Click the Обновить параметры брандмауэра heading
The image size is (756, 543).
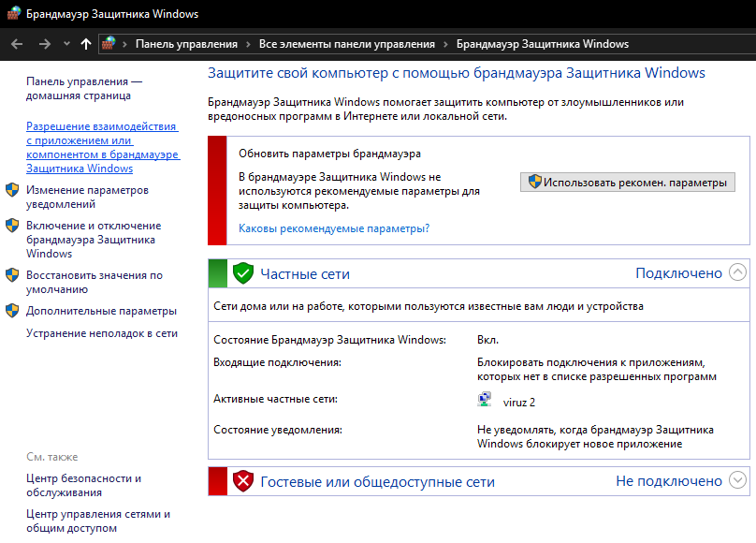[329, 154]
